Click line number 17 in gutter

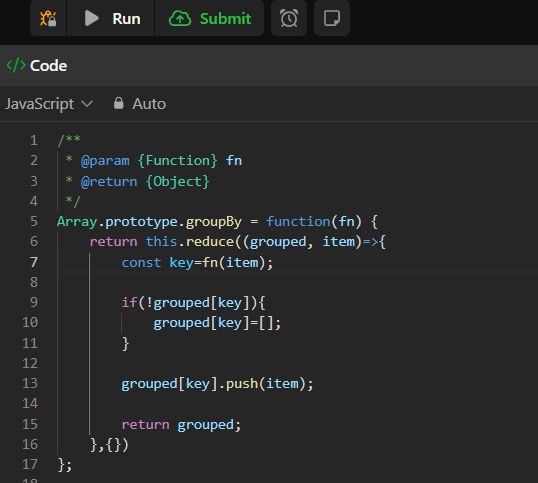[x=30, y=464]
